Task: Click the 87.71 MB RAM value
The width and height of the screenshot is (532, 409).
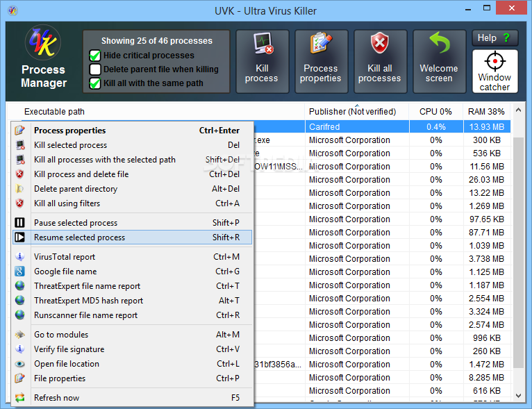Action: (x=487, y=233)
